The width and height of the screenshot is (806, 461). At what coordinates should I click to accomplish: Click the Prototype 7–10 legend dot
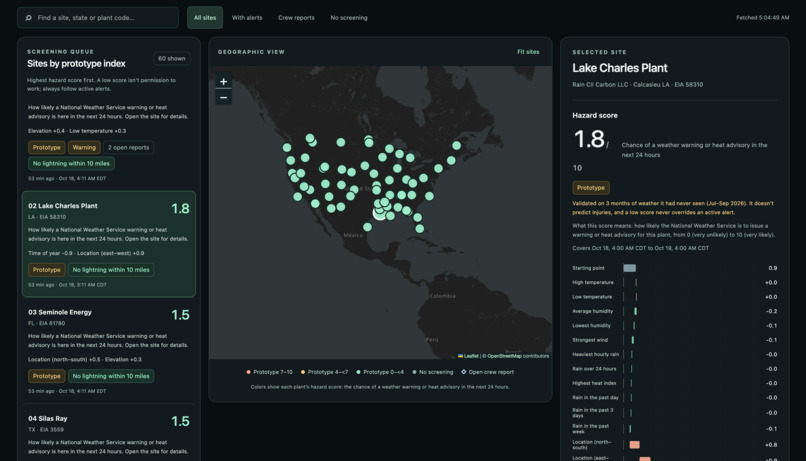(248, 372)
